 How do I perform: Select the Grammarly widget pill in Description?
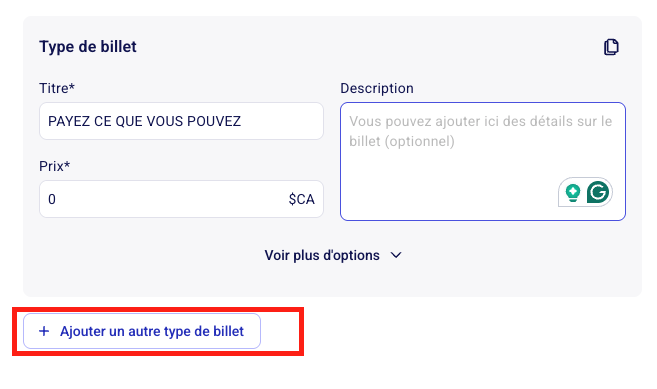[x=585, y=192]
